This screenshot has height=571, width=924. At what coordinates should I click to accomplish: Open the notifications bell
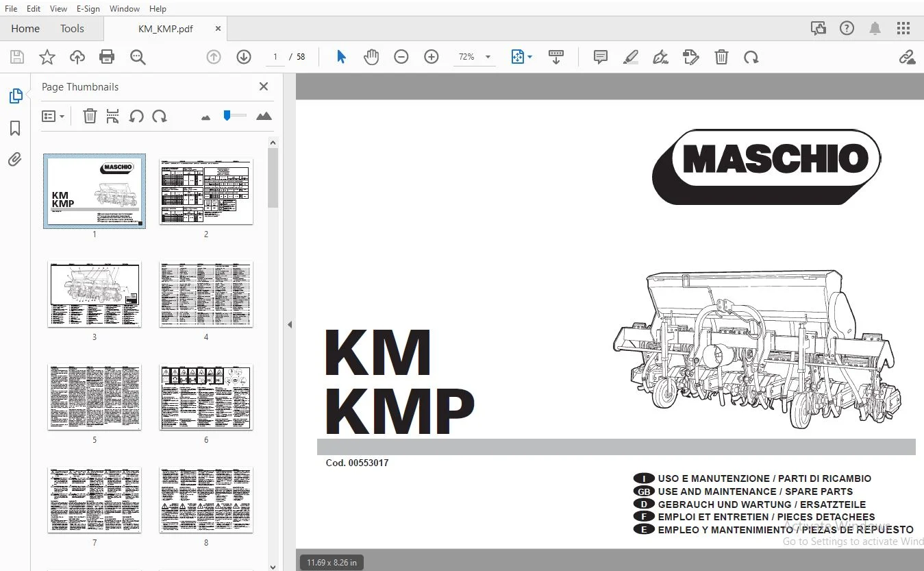pos(875,29)
